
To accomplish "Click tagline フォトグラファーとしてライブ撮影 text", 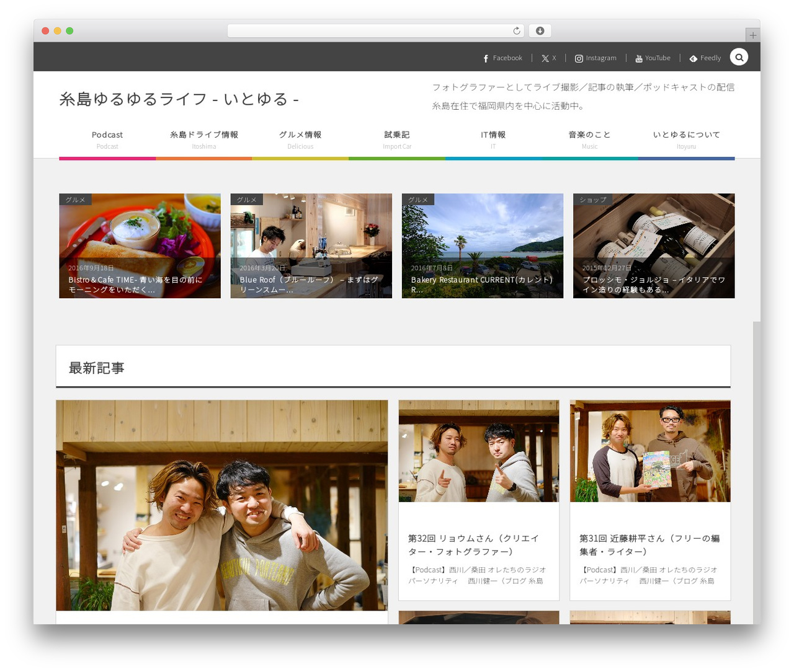I will 583,87.
